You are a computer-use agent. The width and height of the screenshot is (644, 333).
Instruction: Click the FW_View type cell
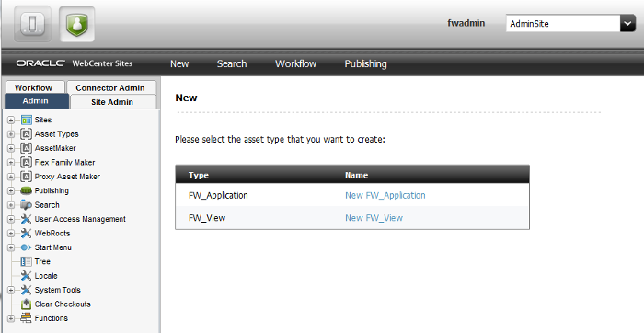click(207, 218)
